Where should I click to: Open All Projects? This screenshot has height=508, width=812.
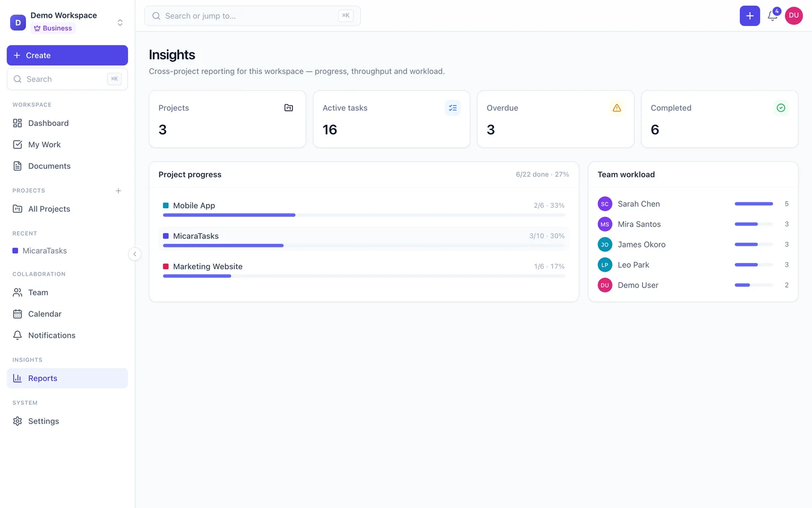67,209
